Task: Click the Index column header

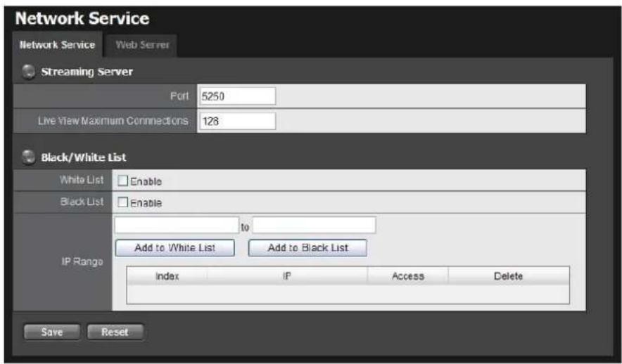Action: point(167,276)
